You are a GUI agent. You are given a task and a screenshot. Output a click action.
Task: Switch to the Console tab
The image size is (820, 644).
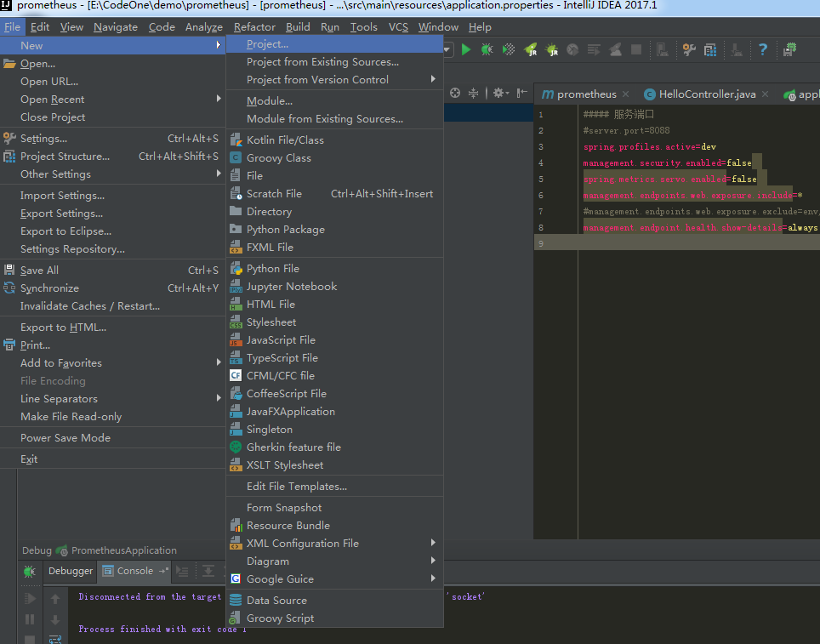pyautogui.click(x=135, y=571)
